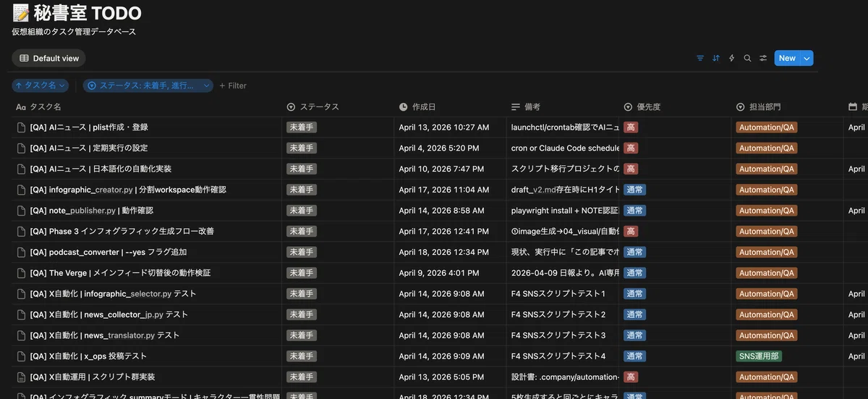Click 高 priority tag in plist作成・登録 row
Screen dimensions: 868x399
tap(631, 127)
